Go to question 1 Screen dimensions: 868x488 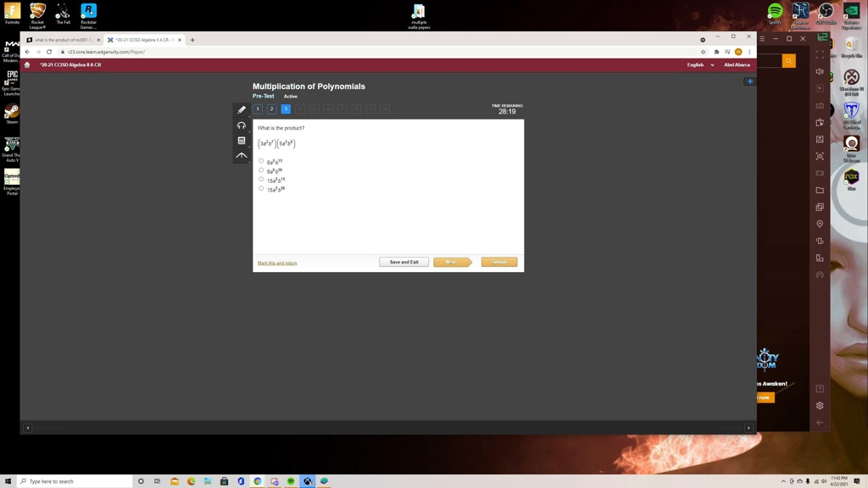click(258, 109)
